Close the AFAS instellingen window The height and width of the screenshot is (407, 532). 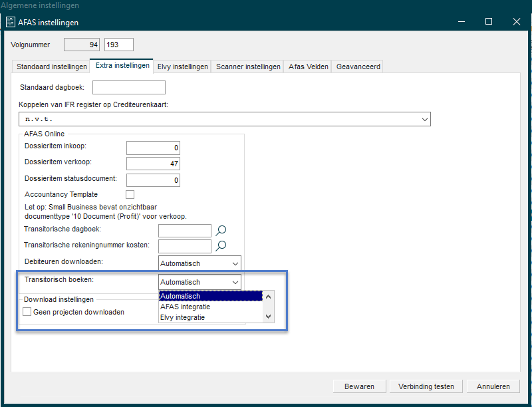[517, 22]
